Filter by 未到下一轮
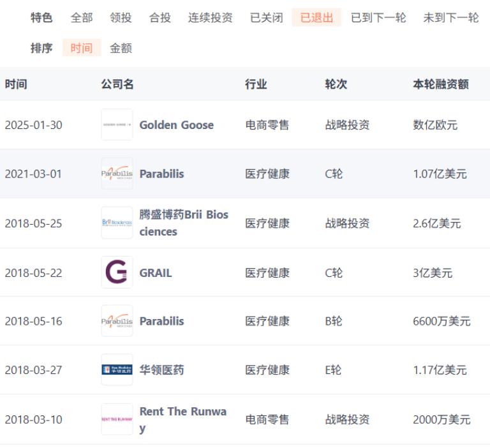 point(451,17)
